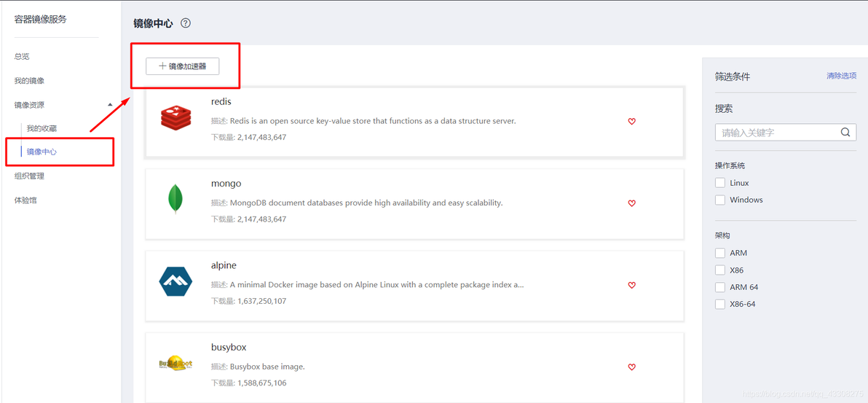Viewport: 868px width, 403px height.
Task: Toggle the ARM 64 architecture checkbox
Action: pos(720,287)
